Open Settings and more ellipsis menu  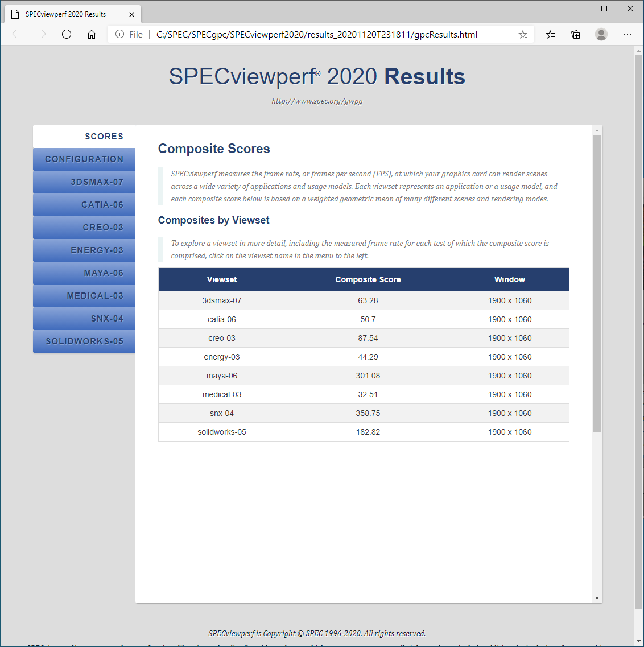pos(627,34)
